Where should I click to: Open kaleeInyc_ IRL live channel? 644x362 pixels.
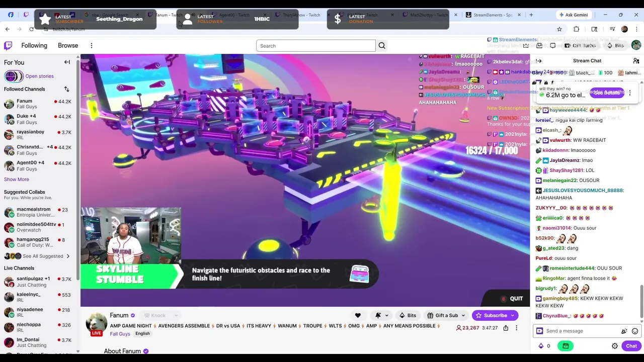[37, 297]
